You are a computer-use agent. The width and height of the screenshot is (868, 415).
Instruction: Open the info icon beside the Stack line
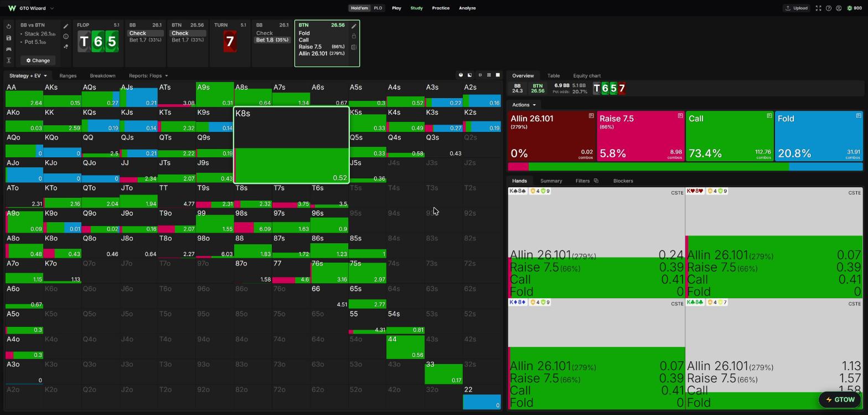click(66, 37)
